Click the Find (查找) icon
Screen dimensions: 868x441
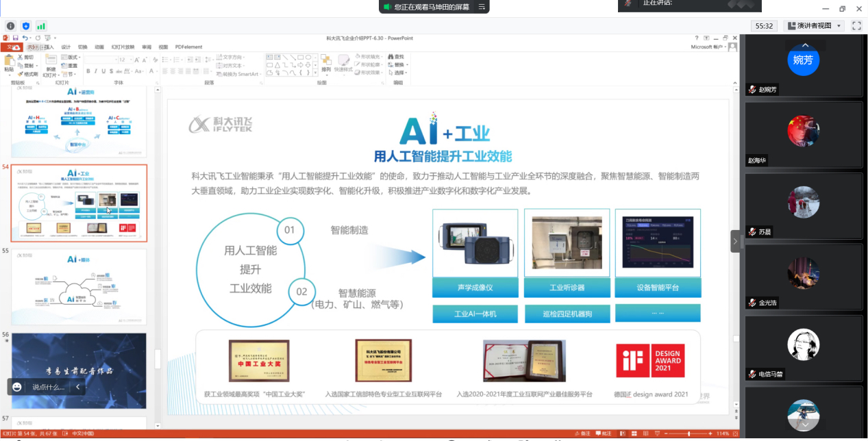pyautogui.click(x=396, y=57)
